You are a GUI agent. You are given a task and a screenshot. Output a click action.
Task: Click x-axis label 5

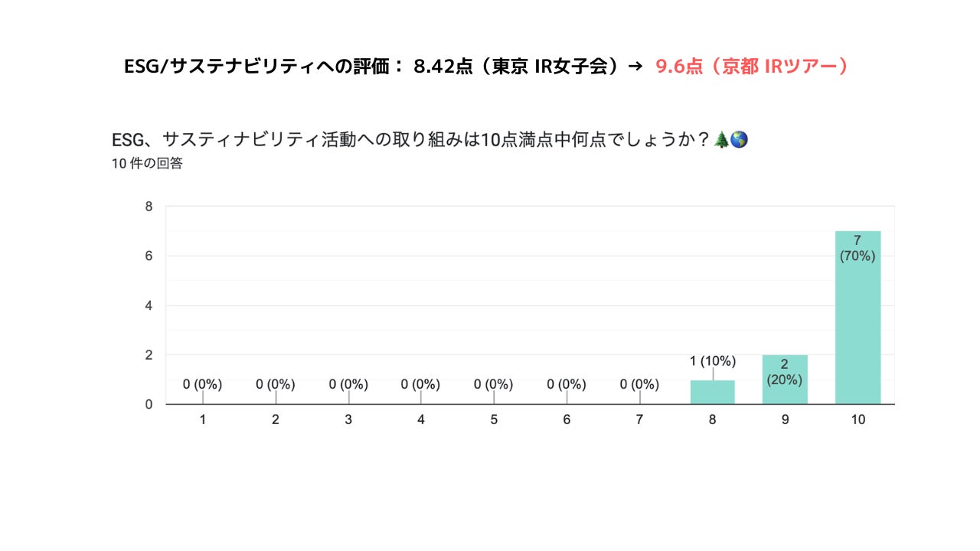(494, 420)
